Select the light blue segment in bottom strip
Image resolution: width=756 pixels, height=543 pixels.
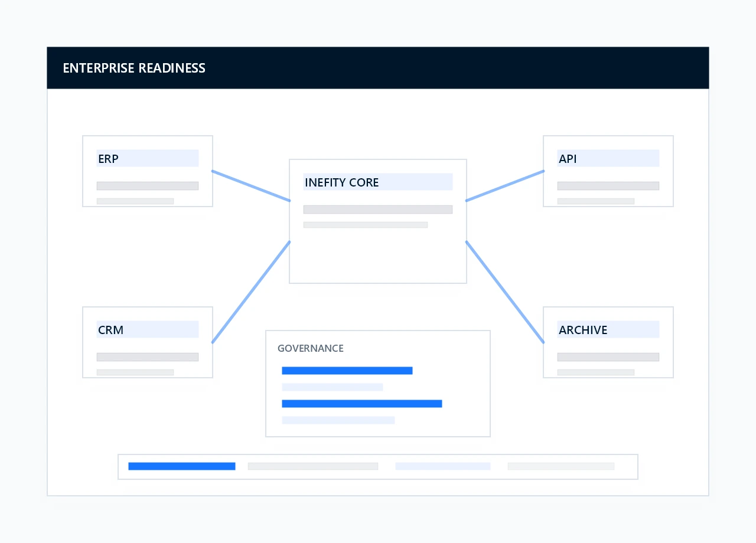click(442, 466)
